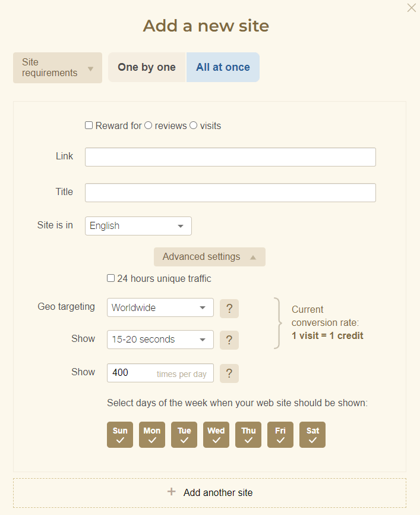Expand the 15-20 seconds Show dropdown

coord(160,340)
